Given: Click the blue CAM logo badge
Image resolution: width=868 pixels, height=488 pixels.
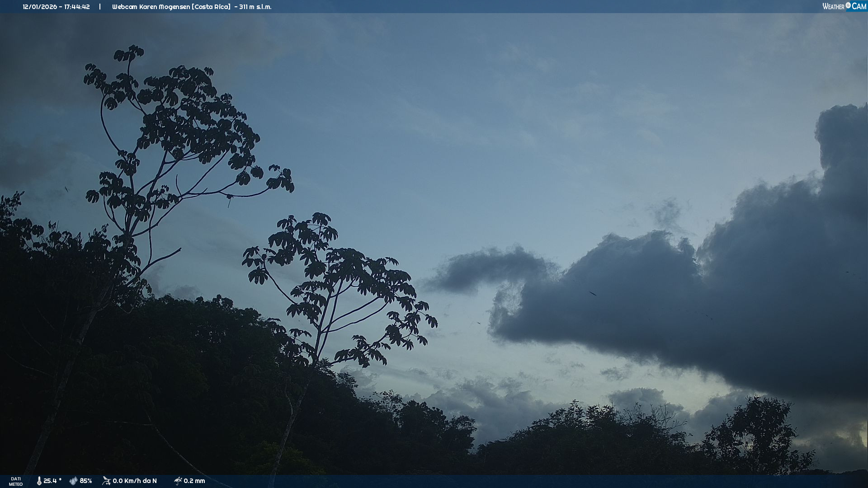Looking at the screenshot, I should tap(859, 6).
